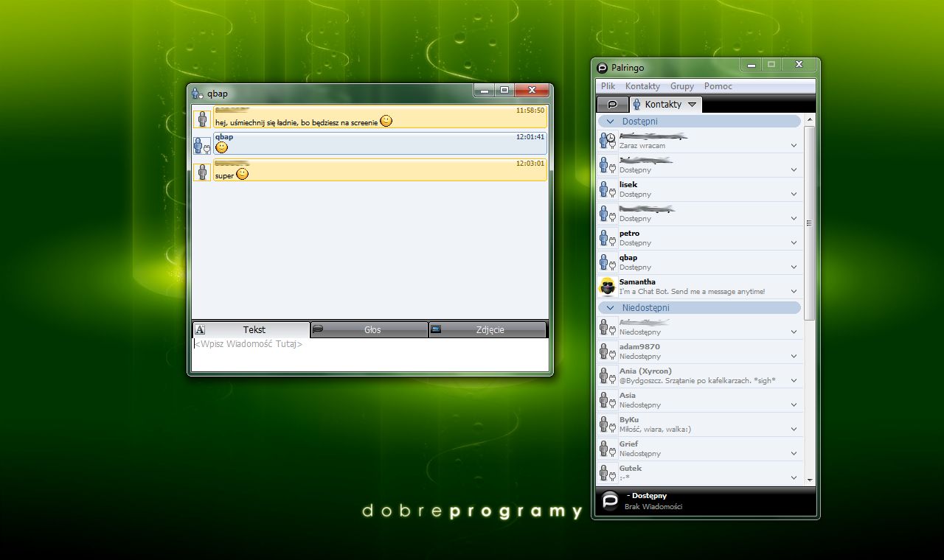Click picture icon on Zdjęcie tab

(436, 329)
